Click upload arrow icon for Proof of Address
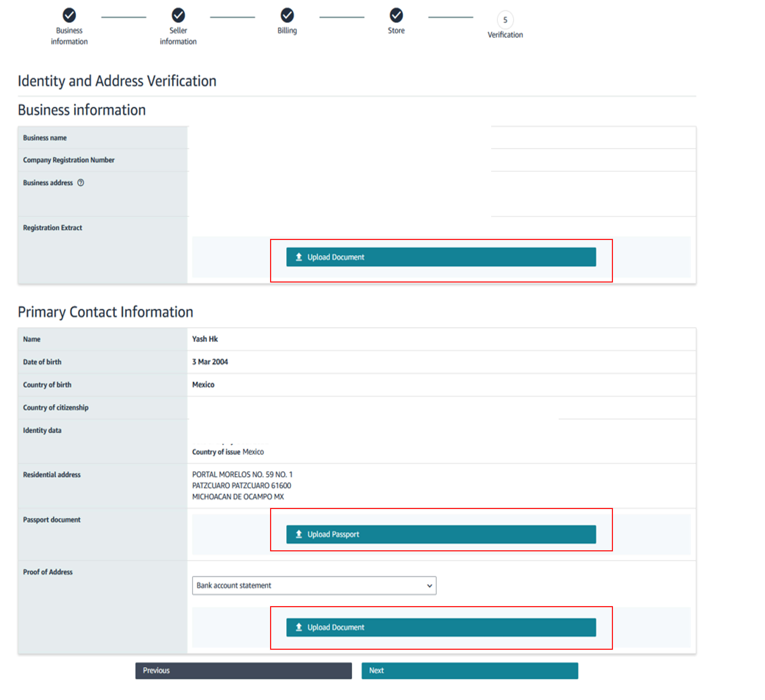The width and height of the screenshot is (765, 700). click(x=299, y=627)
